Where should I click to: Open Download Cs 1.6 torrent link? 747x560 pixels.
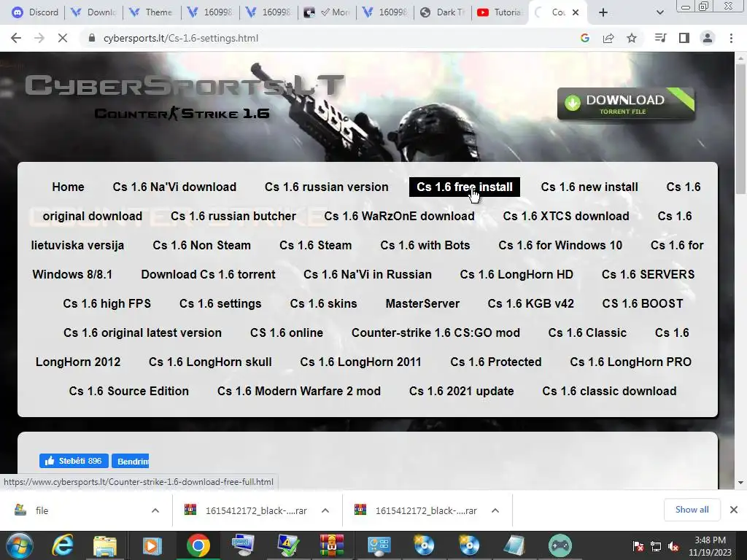pyautogui.click(x=208, y=274)
